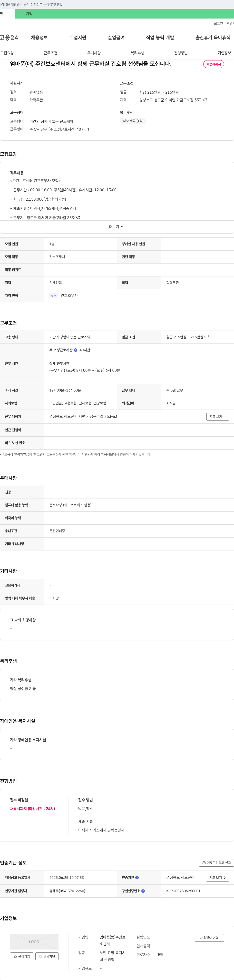The height and width of the screenshot is (980, 234).
Task: Jump to the 전형방법 section tab
Action: (x=181, y=53)
